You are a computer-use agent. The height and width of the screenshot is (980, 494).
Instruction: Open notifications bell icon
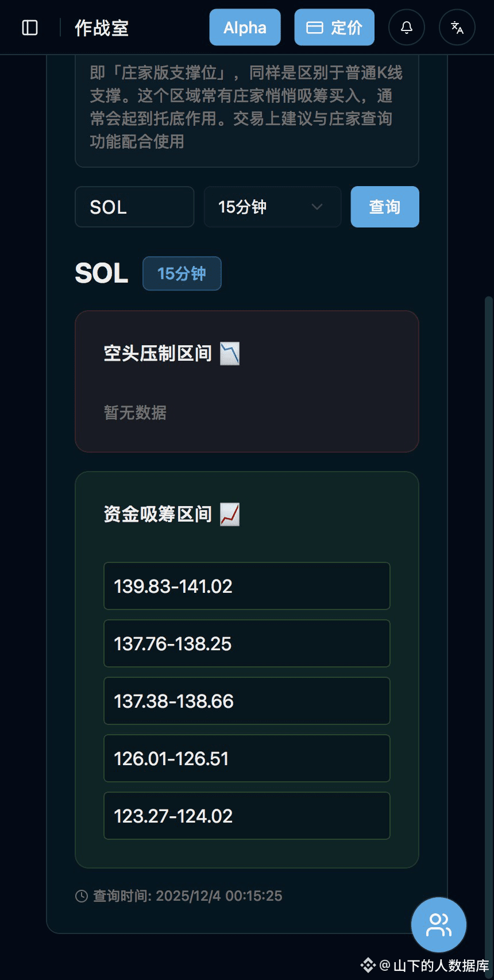point(407,28)
